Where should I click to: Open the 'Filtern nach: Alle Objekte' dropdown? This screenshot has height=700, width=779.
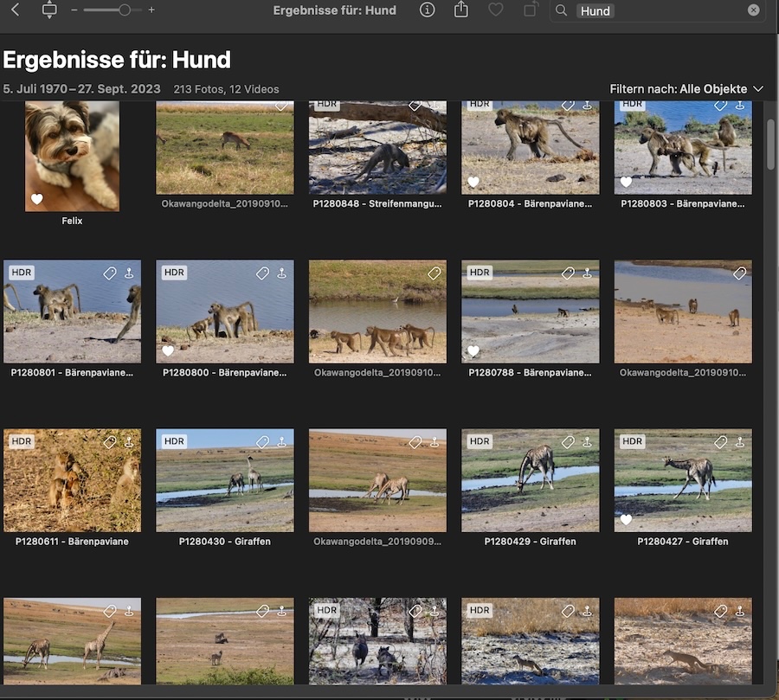click(x=686, y=89)
